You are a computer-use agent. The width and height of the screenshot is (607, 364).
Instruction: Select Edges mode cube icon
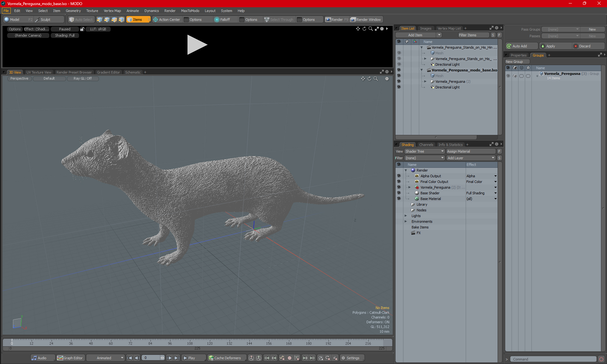click(x=107, y=20)
